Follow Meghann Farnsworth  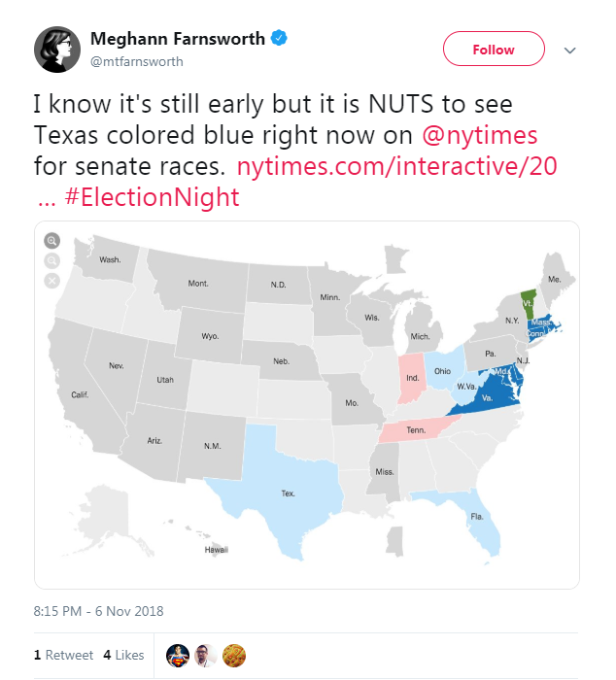[x=494, y=49]
